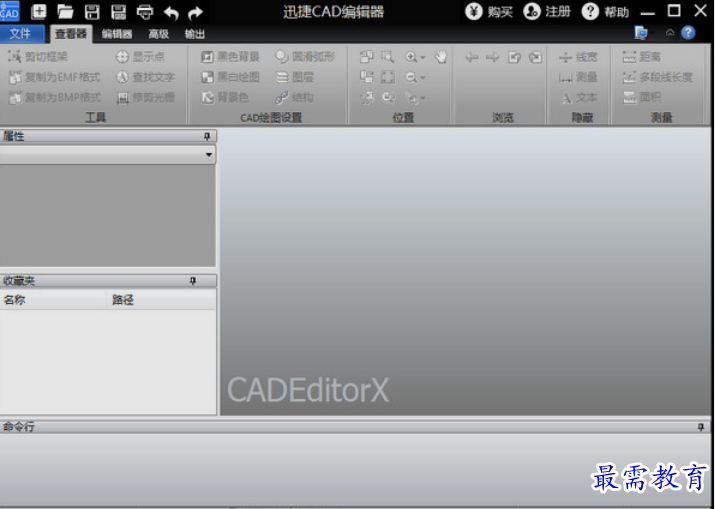Print using the printer icon
This screenshot has width=715, height=509.
pyautogui.click(x=145, y=12)
